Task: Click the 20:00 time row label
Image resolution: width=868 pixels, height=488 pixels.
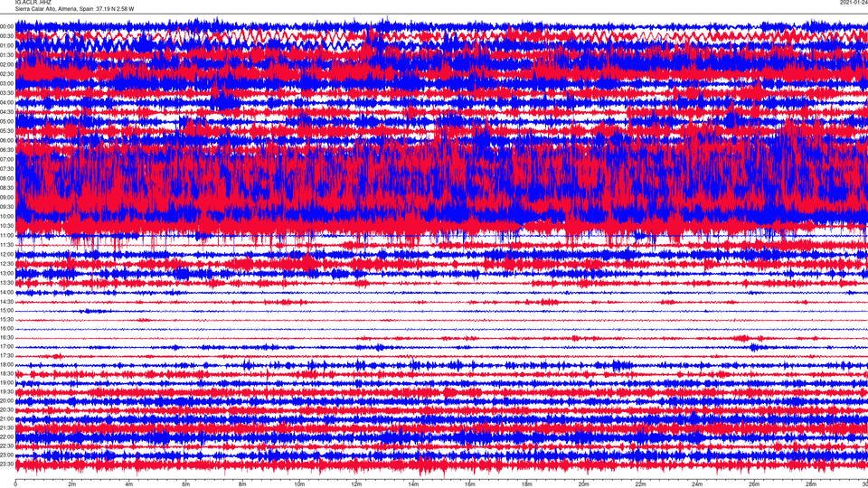Action: pos(7,400)
